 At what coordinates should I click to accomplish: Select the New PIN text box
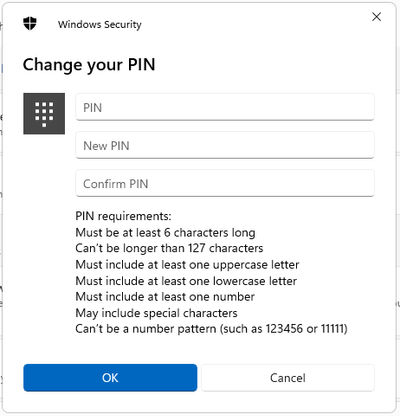click(225, 145)
